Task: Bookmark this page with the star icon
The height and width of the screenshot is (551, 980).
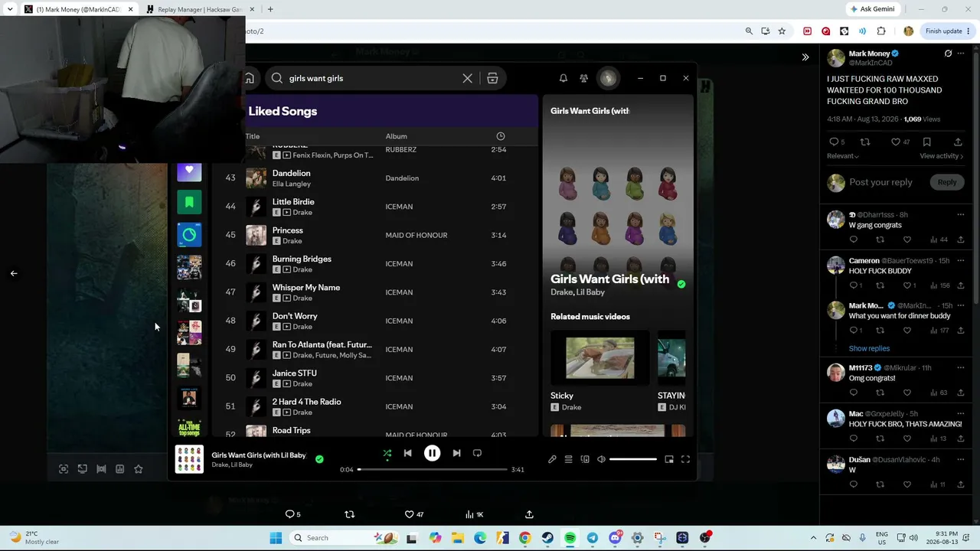Action: click(782, 31)
